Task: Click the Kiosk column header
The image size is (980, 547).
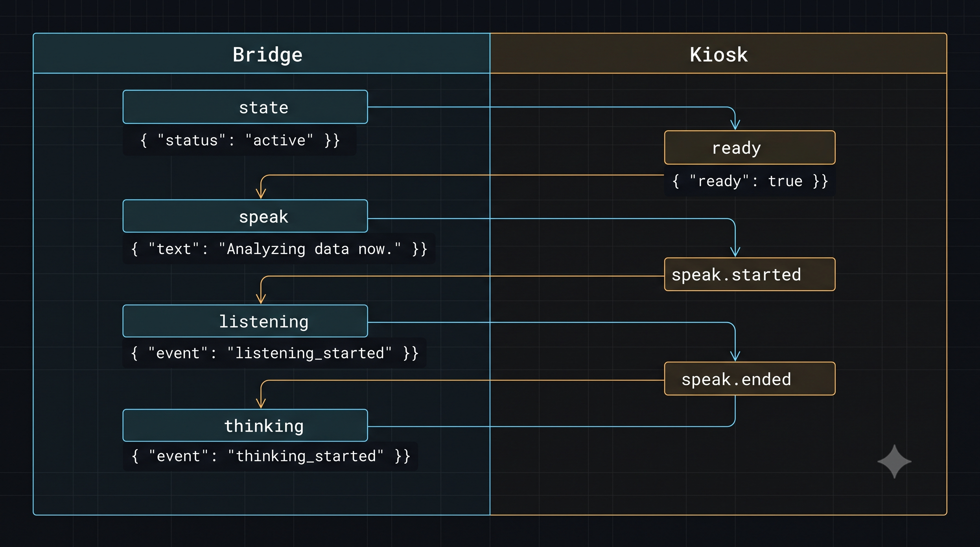Action: (718, 53)
